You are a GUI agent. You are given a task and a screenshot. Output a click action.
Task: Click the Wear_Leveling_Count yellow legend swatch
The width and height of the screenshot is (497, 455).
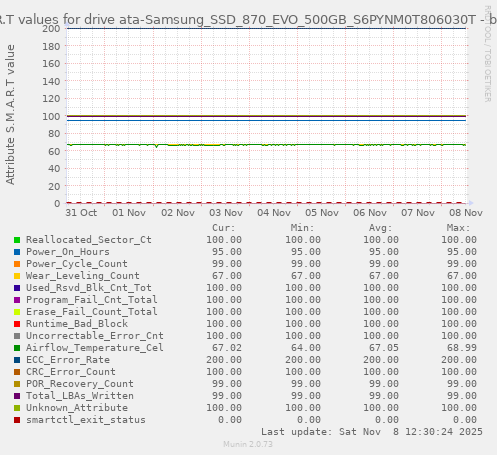click(x=17, y=276)
